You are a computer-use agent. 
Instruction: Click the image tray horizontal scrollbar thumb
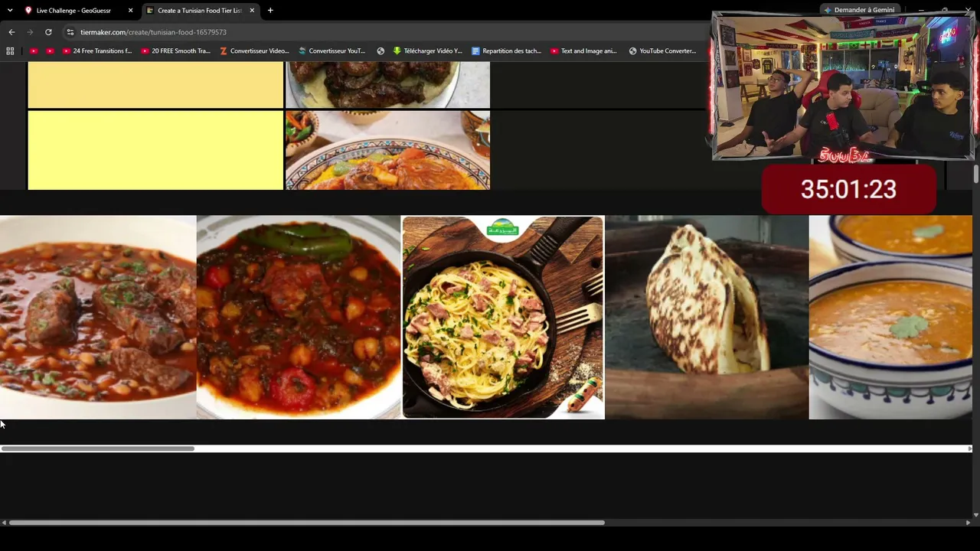tap(98, 448)
